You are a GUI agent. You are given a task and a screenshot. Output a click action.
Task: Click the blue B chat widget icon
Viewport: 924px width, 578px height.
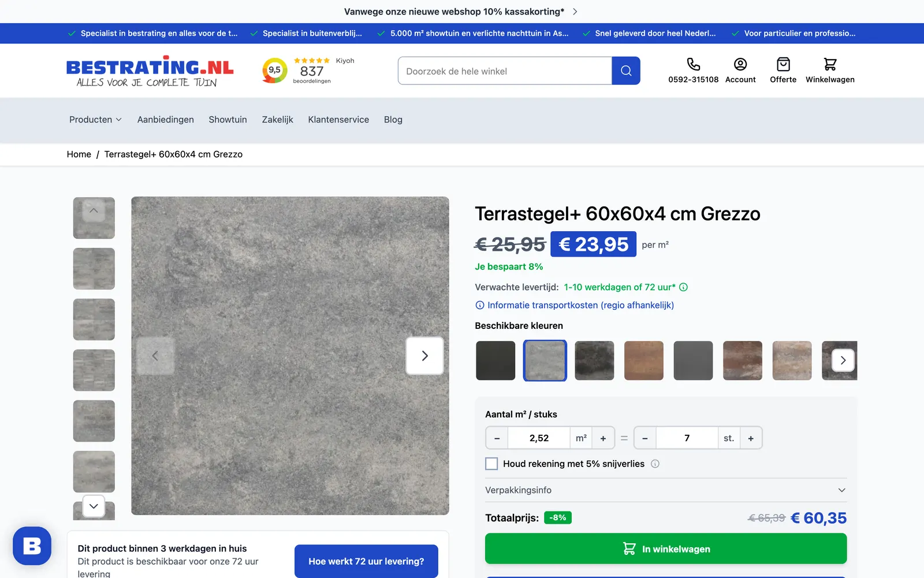pos(32,546)
